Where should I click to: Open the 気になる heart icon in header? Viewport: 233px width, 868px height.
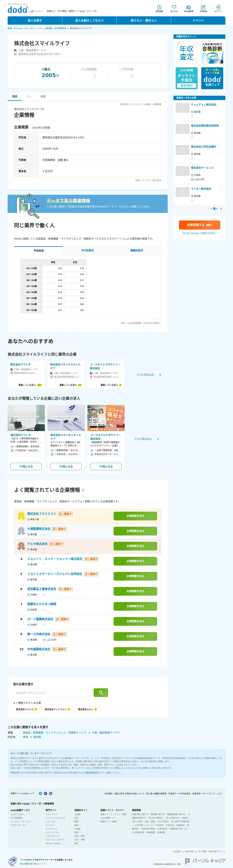pos(174,8)
